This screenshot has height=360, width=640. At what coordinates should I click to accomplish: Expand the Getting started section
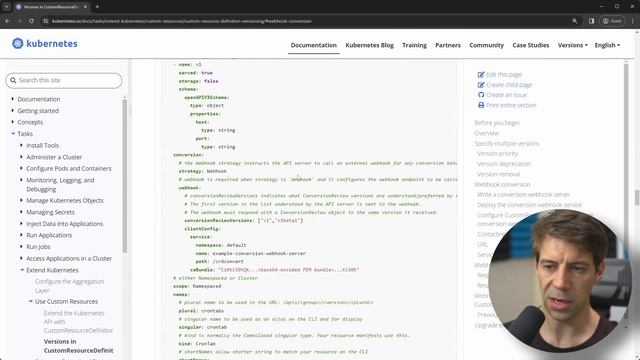(13, 111)
